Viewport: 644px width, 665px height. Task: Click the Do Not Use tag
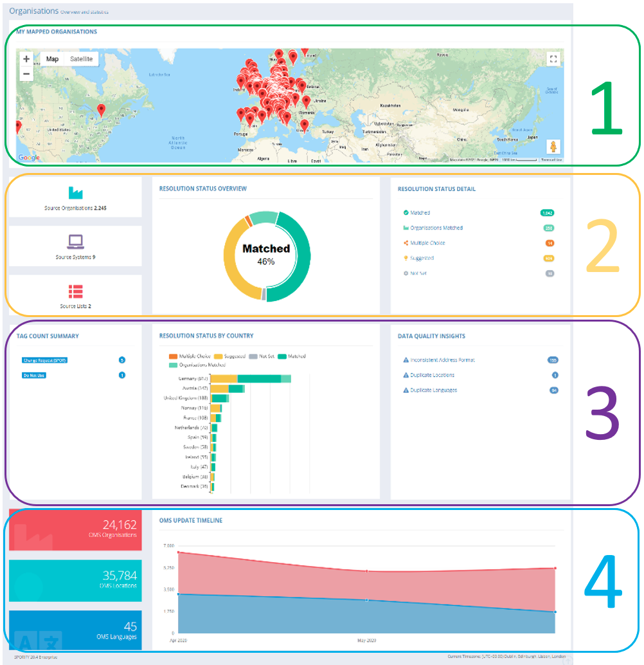click(34, 375)
